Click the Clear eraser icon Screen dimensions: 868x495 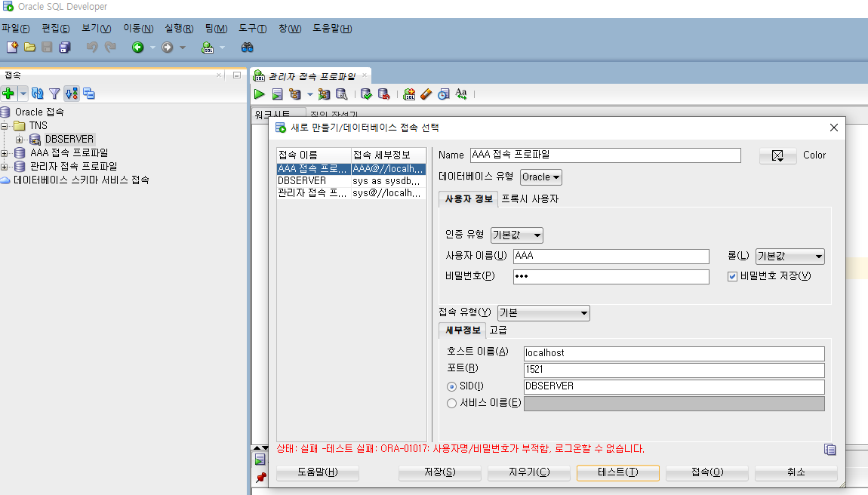pos(426,94)
